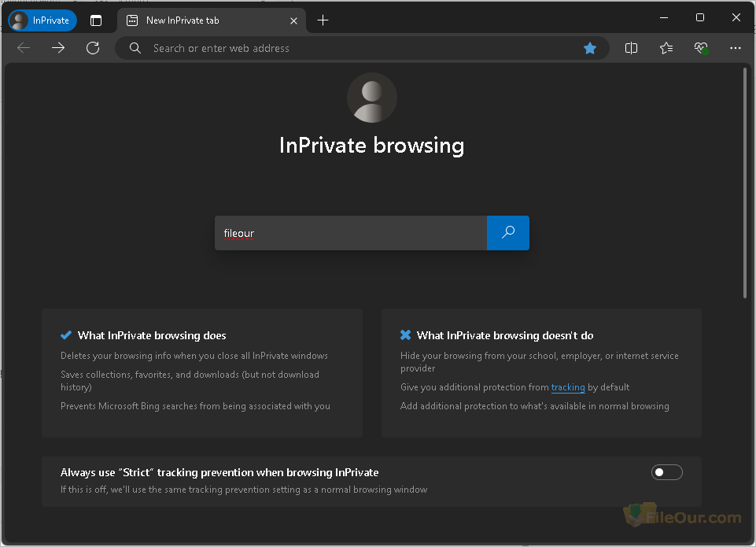756x547 pixels.
Task: Focus the Search or enter web address bar
Action: [x=354, y=48]
